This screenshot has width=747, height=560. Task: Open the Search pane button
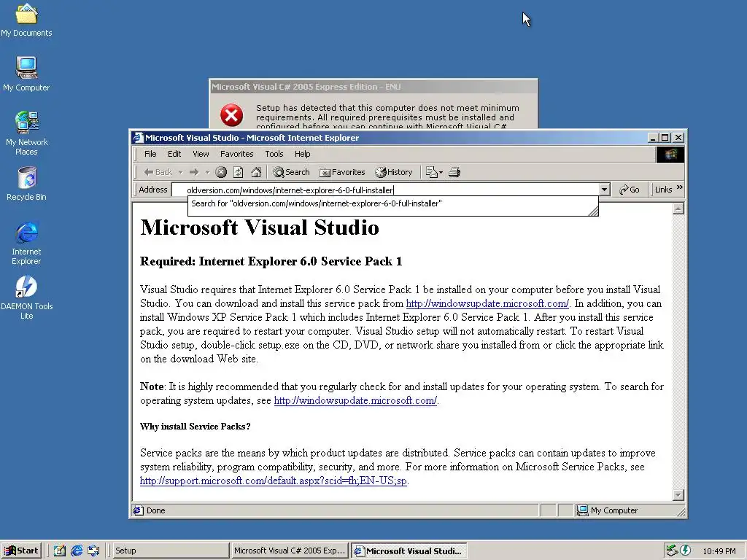coord(291,172)
